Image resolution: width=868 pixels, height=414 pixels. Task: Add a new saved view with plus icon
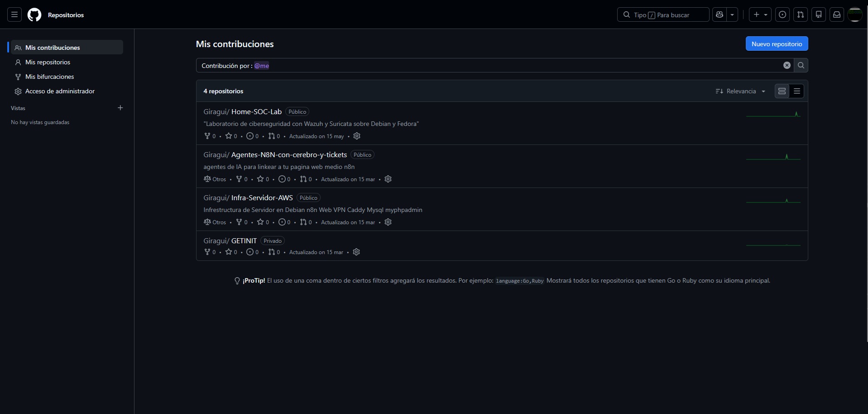[120, 108]
